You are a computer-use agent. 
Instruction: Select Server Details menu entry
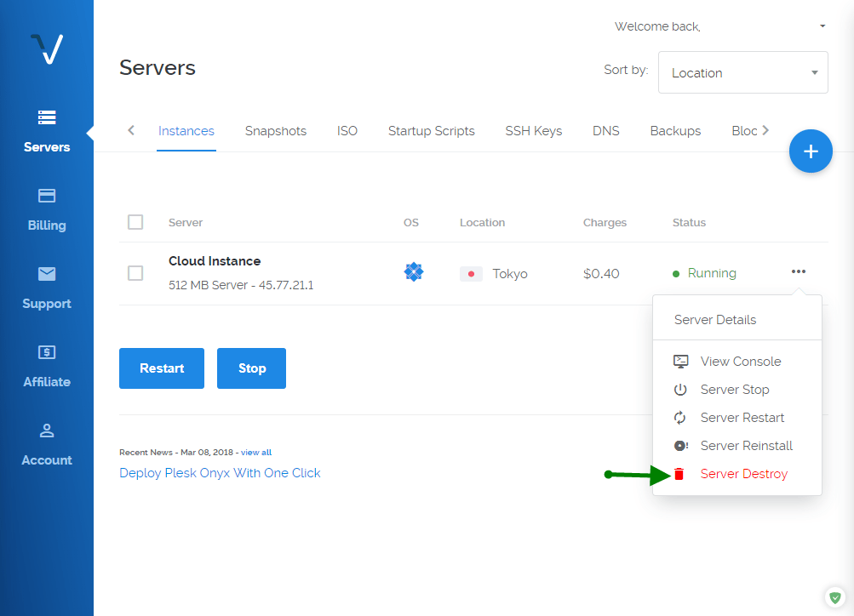pos(715,320)
